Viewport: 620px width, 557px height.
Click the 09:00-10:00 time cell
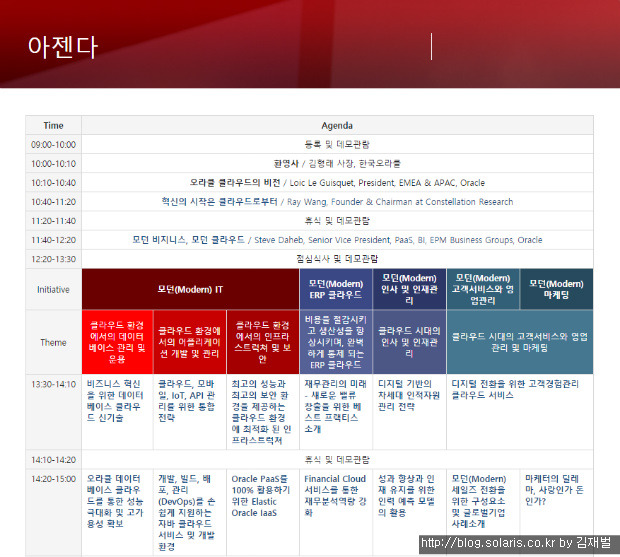(53, 144)
